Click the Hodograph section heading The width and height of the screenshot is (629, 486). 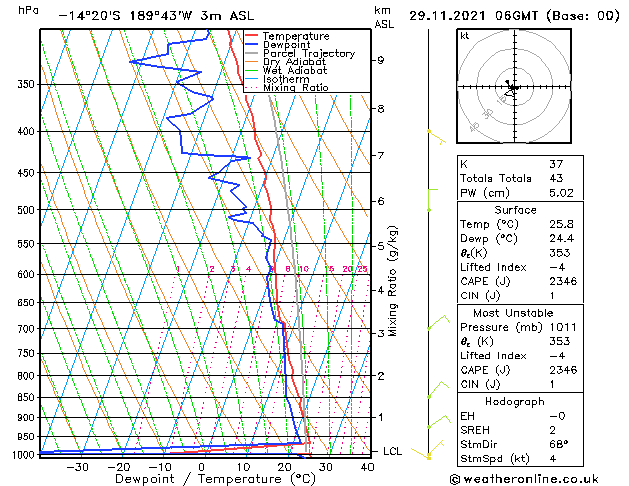(x=515, y=401)
